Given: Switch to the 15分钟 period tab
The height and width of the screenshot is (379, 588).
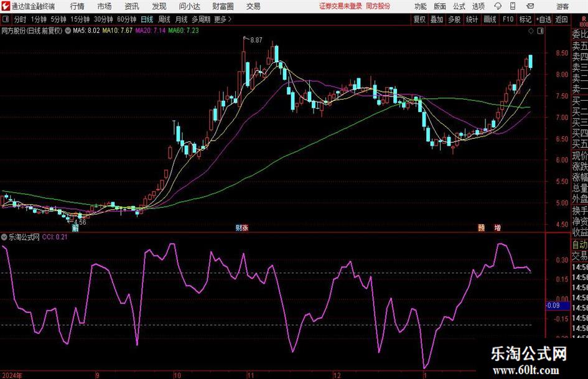Looking at the screenshot, I should [80, 19].
